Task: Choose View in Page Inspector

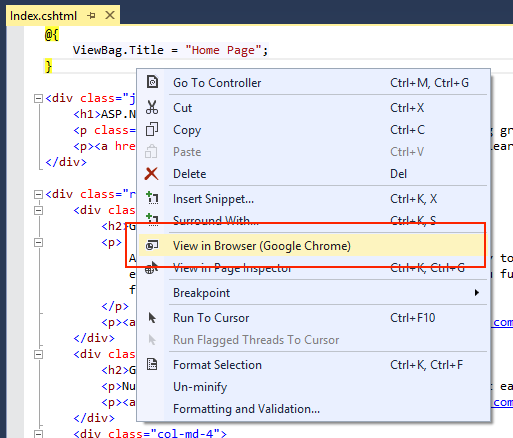Action: pyautogui.click(x=313, y=268)
